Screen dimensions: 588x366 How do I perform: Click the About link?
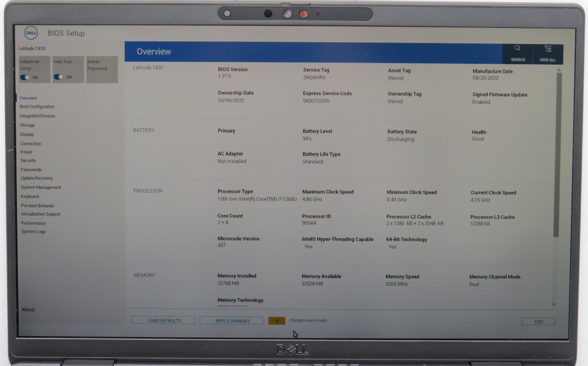28,309
